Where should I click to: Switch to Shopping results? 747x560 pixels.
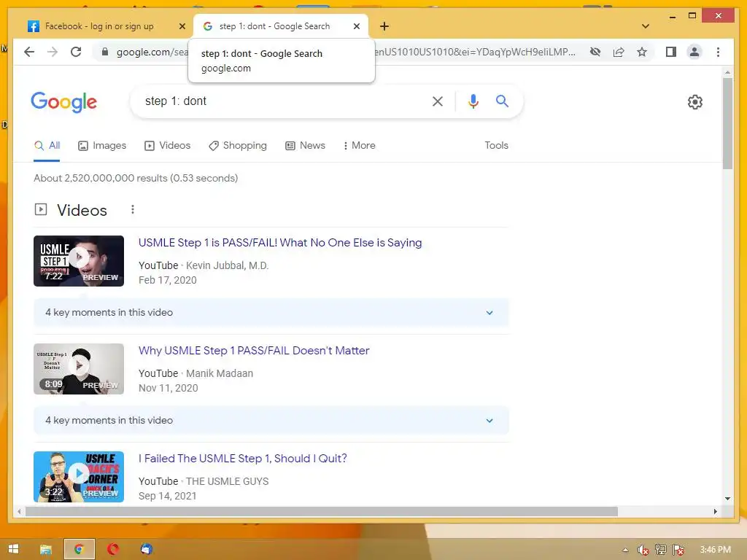click(x=238, y=146)
